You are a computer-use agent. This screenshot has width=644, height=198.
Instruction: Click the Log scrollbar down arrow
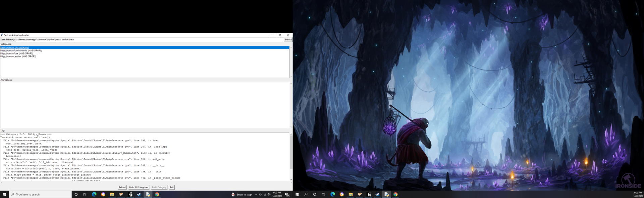[291, 180]
